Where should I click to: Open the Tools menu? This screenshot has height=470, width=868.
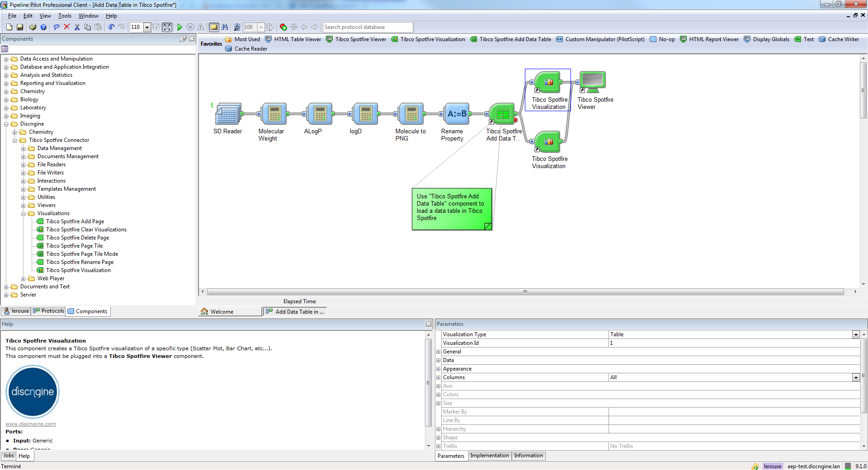coord(65,16)
